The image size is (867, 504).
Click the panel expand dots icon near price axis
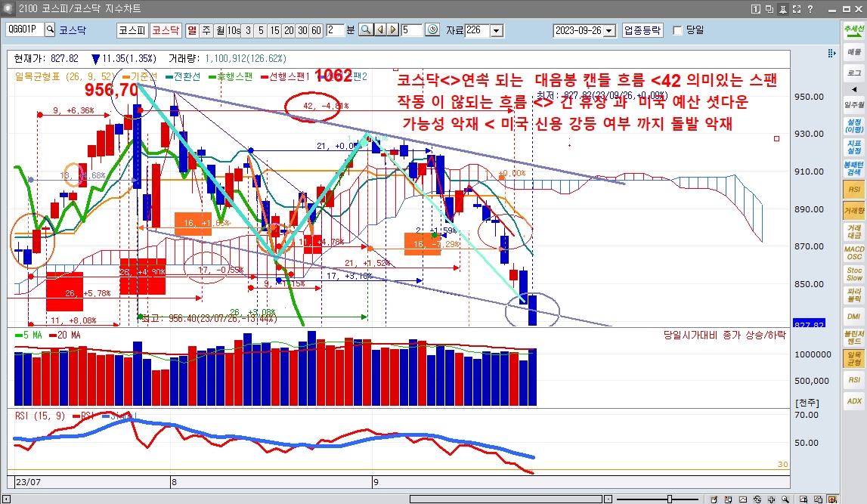point(831,53)
